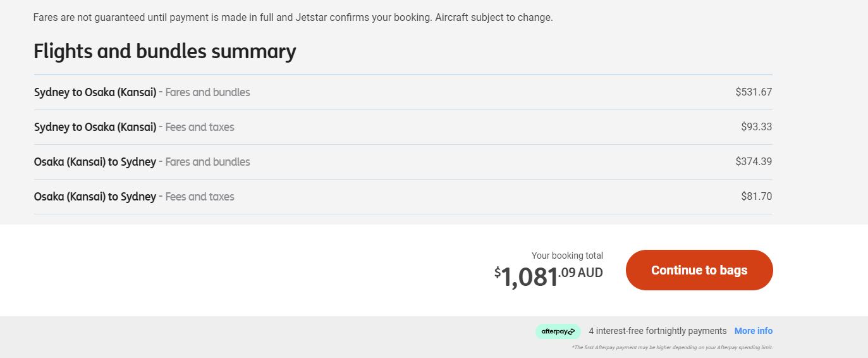
Task: Click the $81.70 fees amount
Action: [757, 196]
